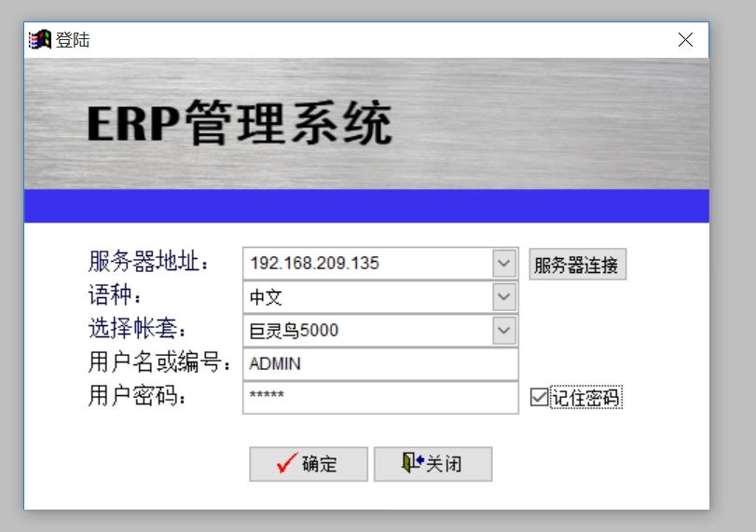Open the 语种 dropdown arrow

tap(504, 297)
